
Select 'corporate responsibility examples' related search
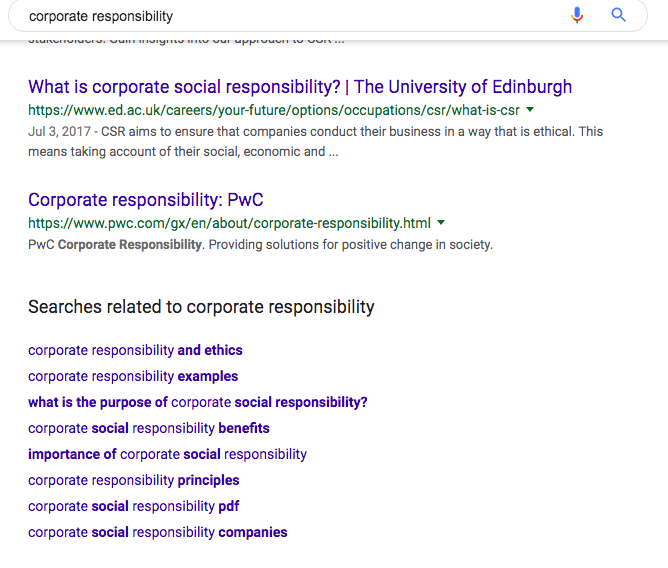[x=133, y=376]
